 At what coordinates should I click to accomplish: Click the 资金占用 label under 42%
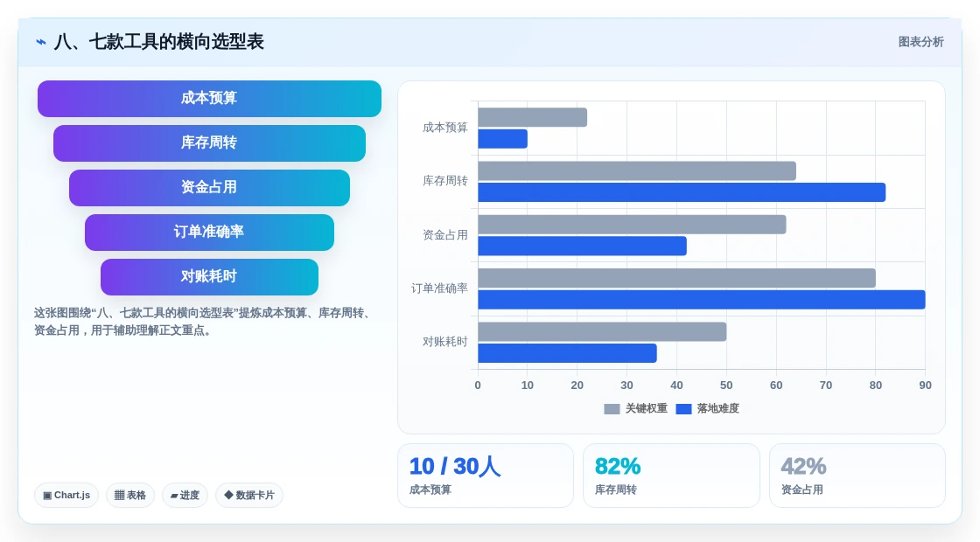[801, 490]
